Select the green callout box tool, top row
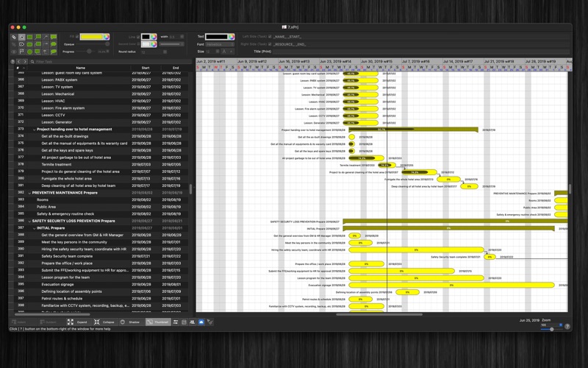 38,37
